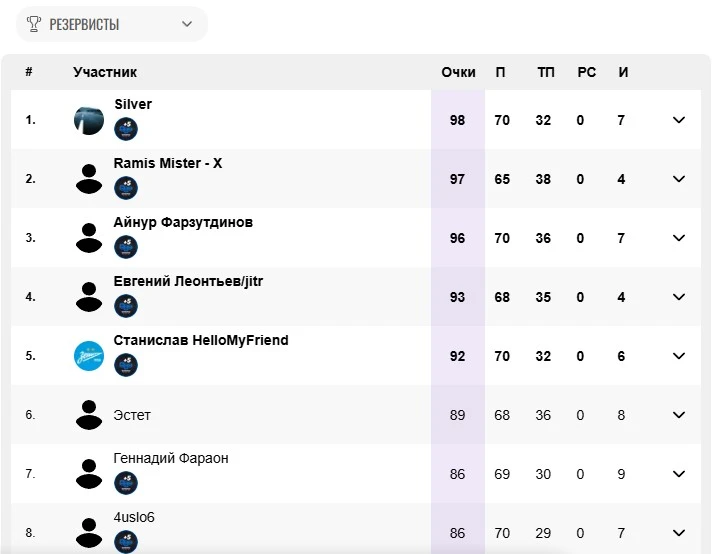Click the badge under Геннадий Фараон
The image size is (720, 554).
click(126, 483)
